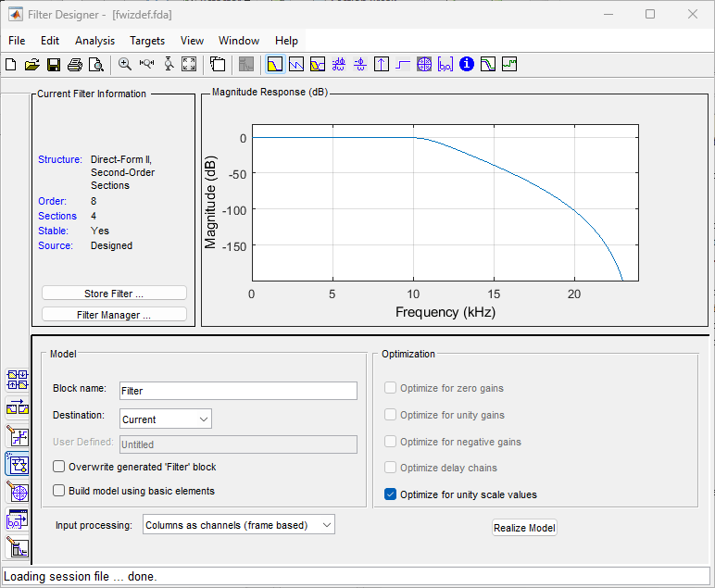Open the Filter Manager ... button
715x588 pixels.
[x=114, y=315]
